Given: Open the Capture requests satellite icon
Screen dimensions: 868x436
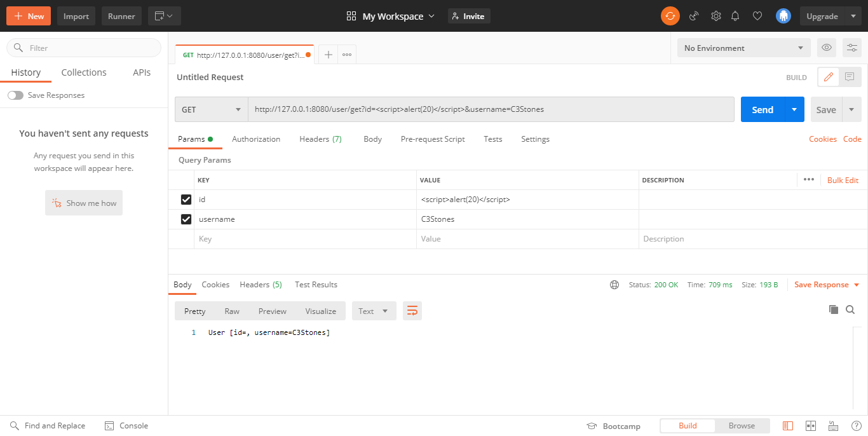Looking at the screenshot, I should coord(694,16).
